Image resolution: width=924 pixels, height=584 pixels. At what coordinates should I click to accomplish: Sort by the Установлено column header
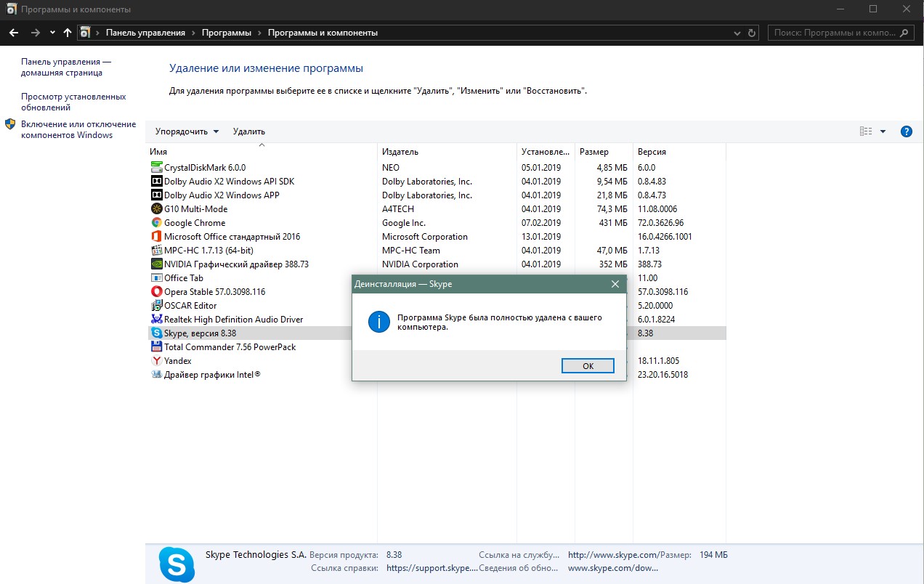pos(546,152)
